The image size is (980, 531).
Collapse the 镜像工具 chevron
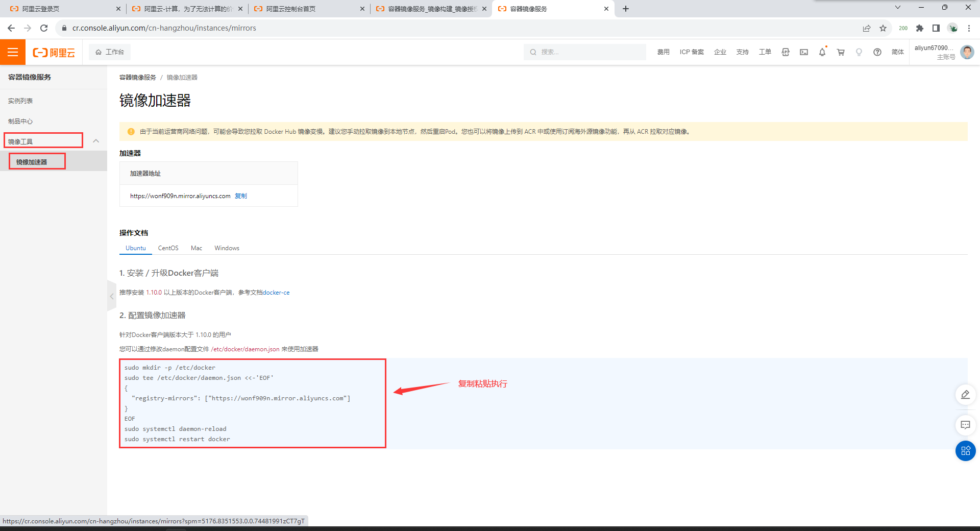[96, 141]
